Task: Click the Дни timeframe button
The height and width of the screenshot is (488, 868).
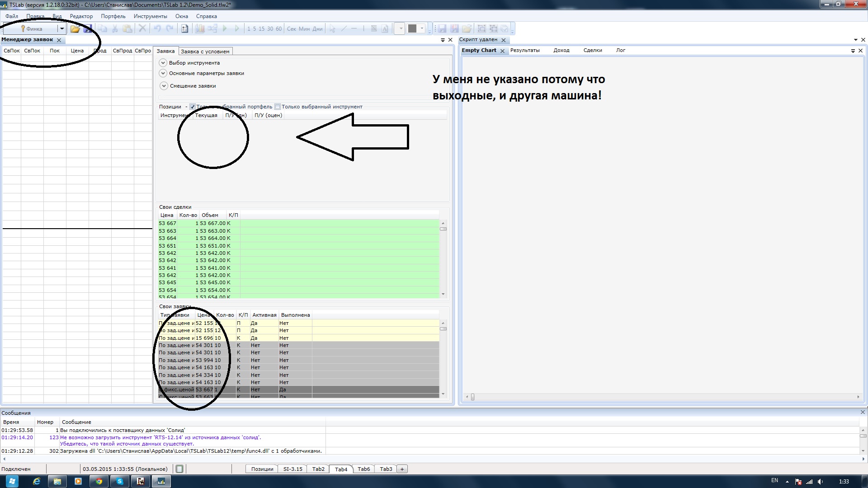Action: (317, 29)
